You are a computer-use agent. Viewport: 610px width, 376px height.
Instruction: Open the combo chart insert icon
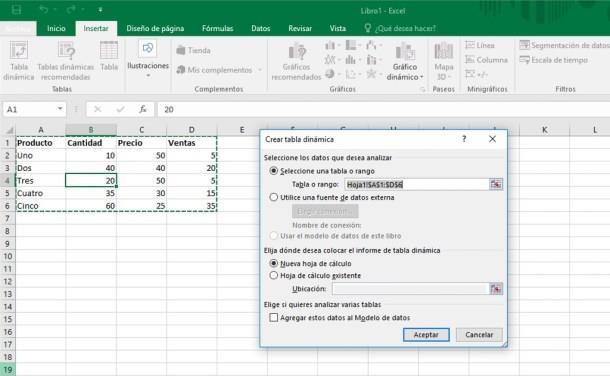(x=373, y=59)
